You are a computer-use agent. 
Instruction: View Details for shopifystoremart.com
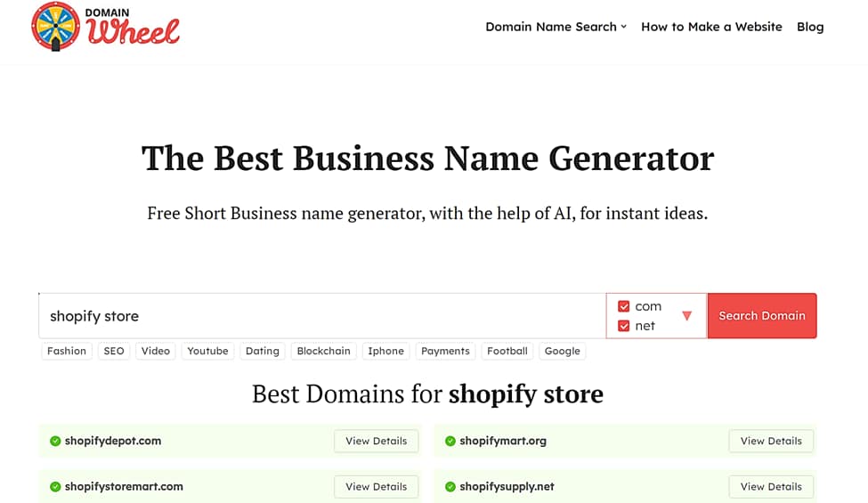[376, 487]
